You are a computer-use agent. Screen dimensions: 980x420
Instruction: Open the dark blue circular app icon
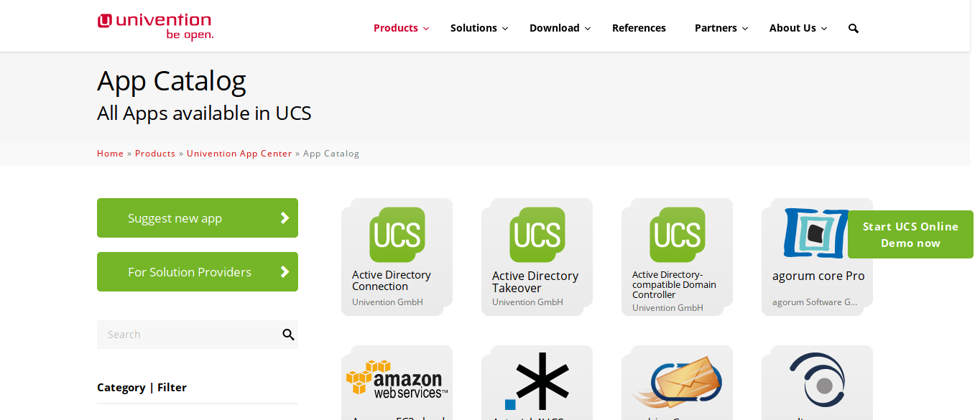tap(817, 381)
